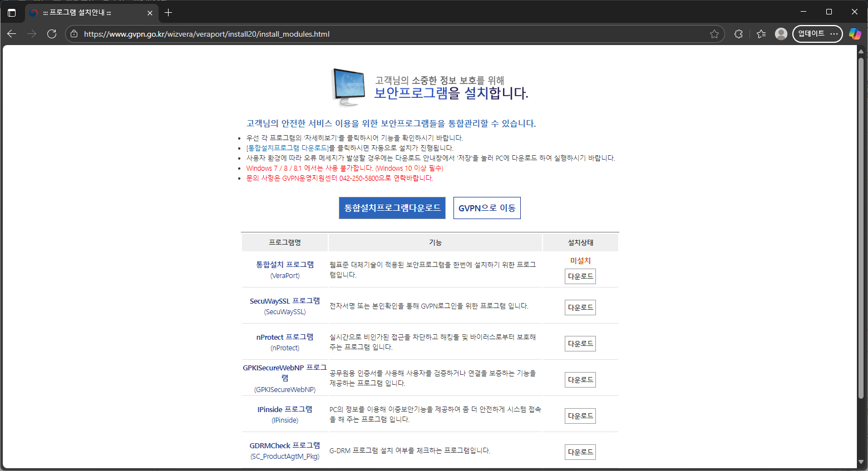
Task: Download the nProtect program
Action: tap(580, 344)
